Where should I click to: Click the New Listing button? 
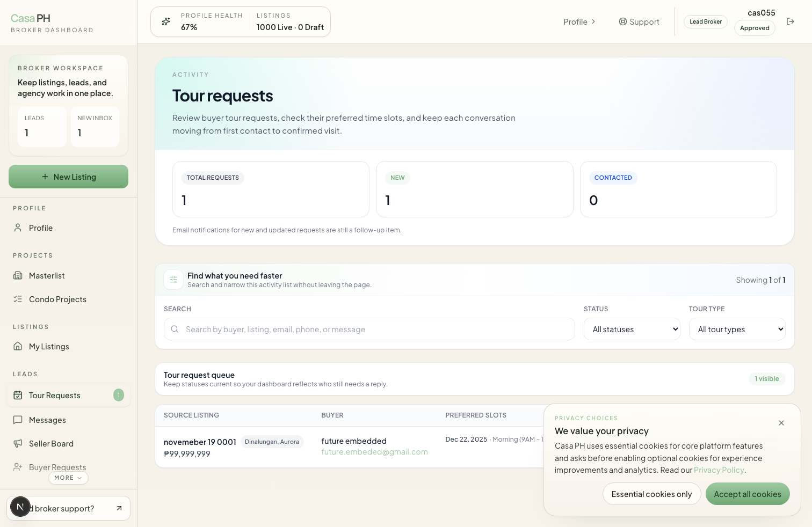point(68,176)
